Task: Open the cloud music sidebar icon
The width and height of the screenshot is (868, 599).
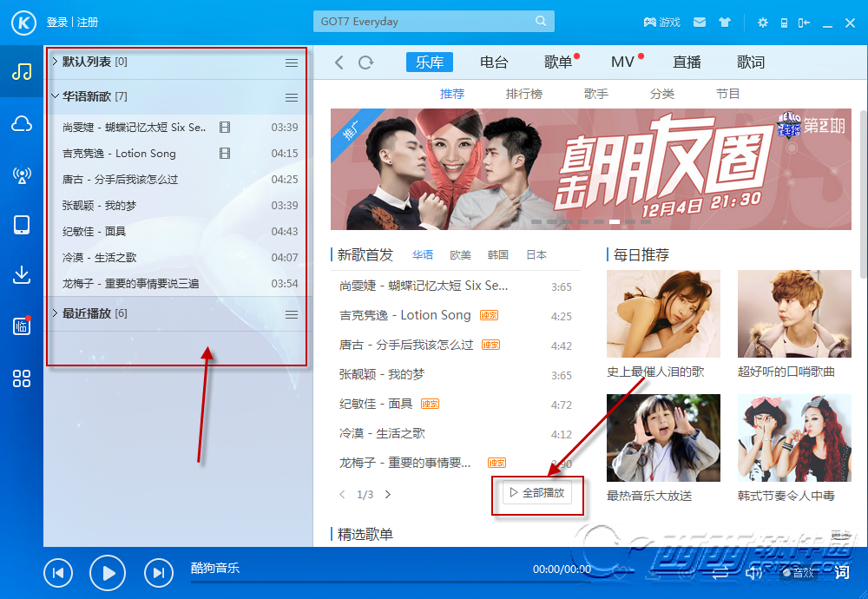Action: (22, 123)
